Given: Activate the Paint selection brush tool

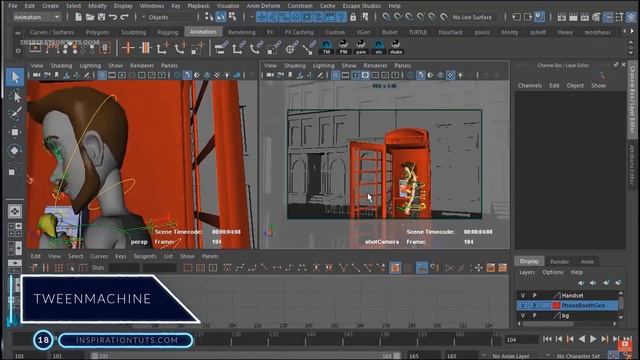Looking at the screenshot, I should [15, 113].
